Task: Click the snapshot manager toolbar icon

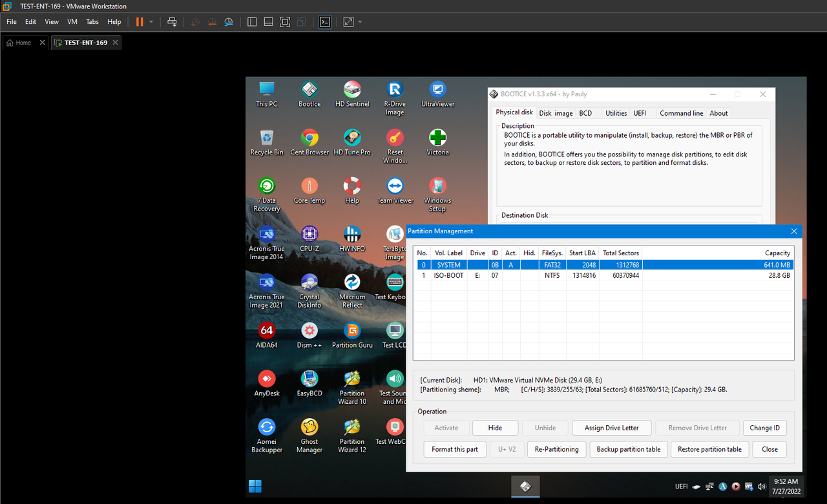Action: (x=229, y=21)
